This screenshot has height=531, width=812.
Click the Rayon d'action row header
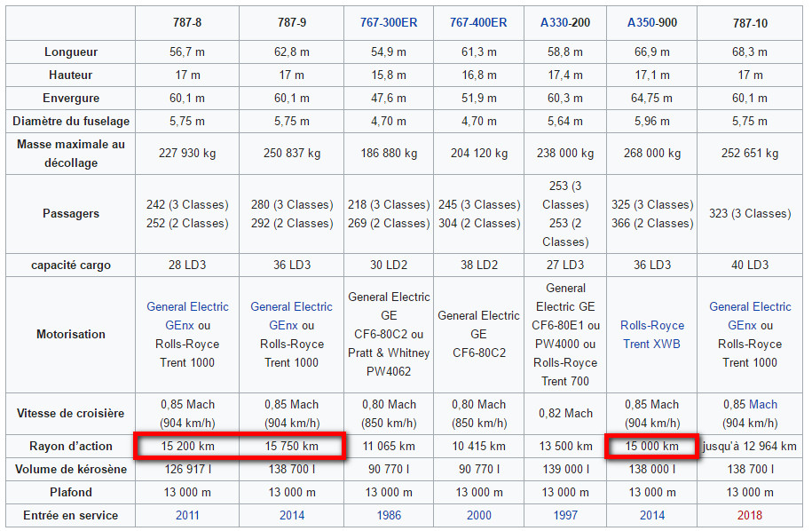coord(71,446)
